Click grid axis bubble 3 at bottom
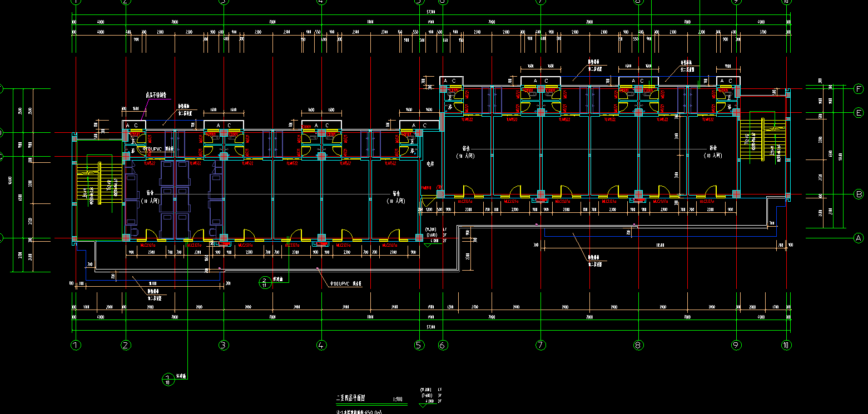 pyautogui.click(x=224, y=345)
